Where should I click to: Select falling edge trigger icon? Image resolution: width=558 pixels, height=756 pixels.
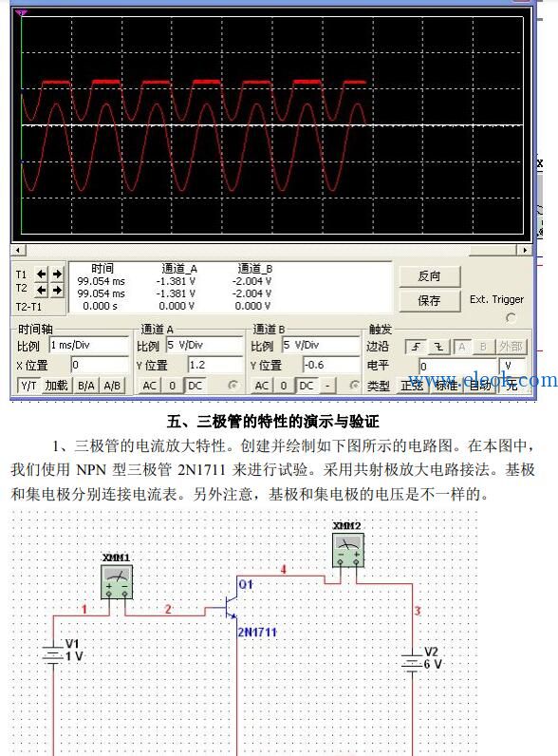(439, 346)
